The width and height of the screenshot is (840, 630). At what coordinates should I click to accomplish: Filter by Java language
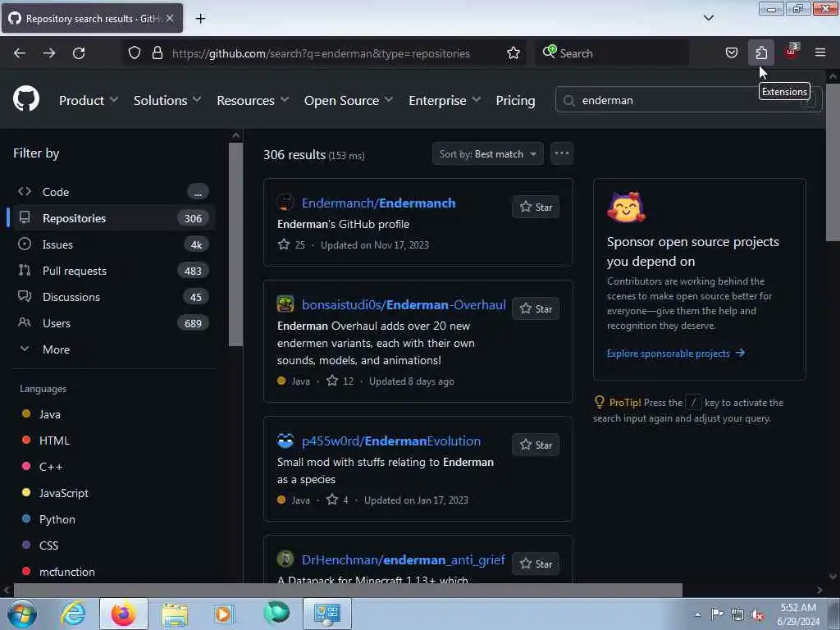coord(49,414)
